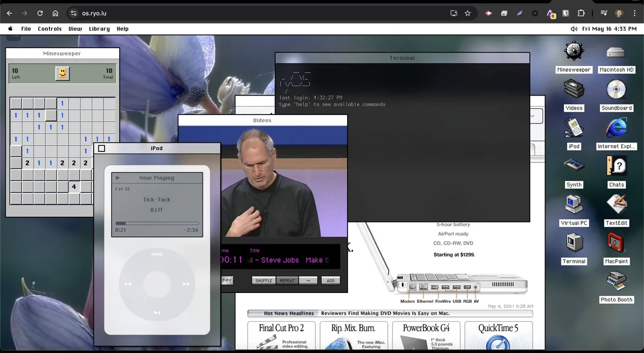This screenshot has height=353, width=644.
Task: Click play/pause on the iPod wheel
Action: (x=157, y=312)
